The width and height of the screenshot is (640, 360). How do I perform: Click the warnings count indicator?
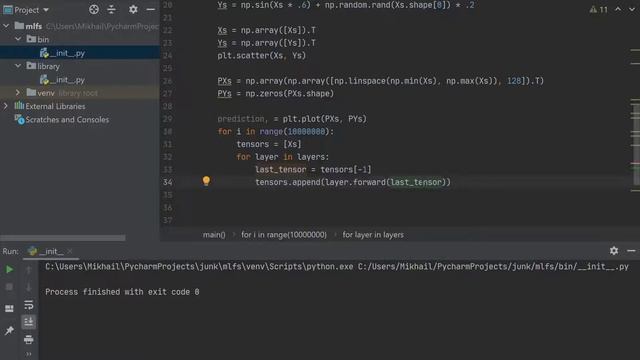click(x=599, y=9)
